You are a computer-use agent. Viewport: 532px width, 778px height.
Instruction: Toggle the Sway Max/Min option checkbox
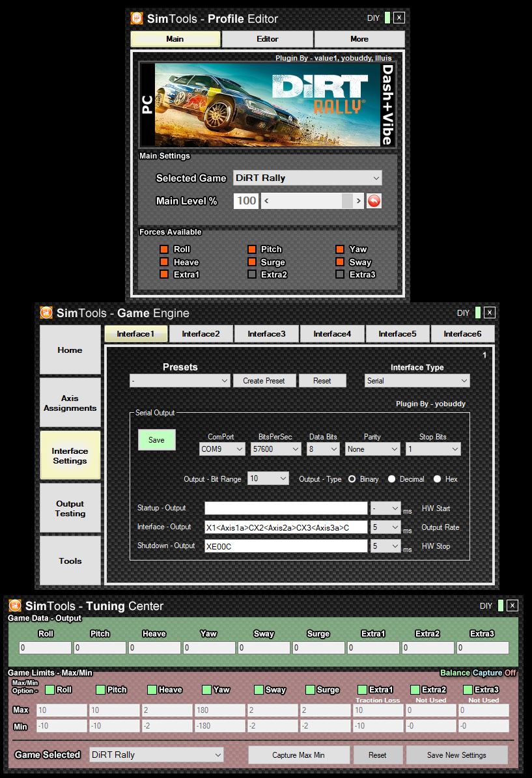click(259, 689)
